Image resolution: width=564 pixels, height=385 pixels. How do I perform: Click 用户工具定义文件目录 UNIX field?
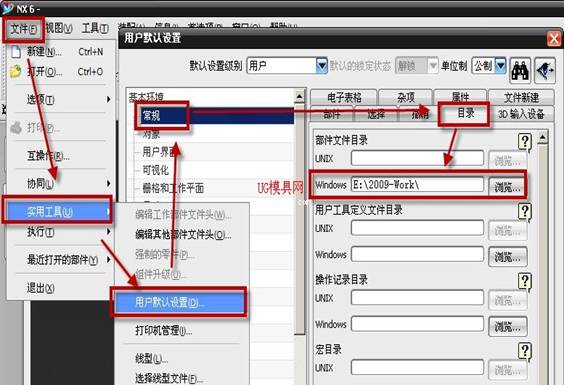(x=417, y=228)
